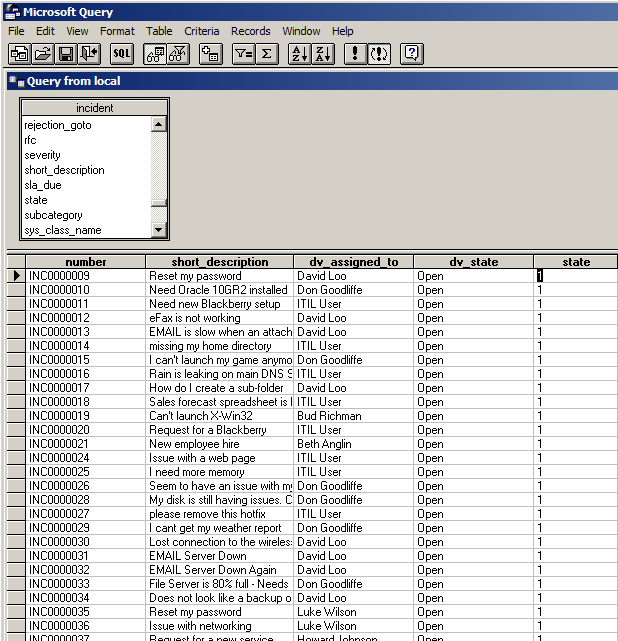The height and width of the screenshot is (641, 618).
Task: Select the short_description field in incident list
Action: coord(64,170)
